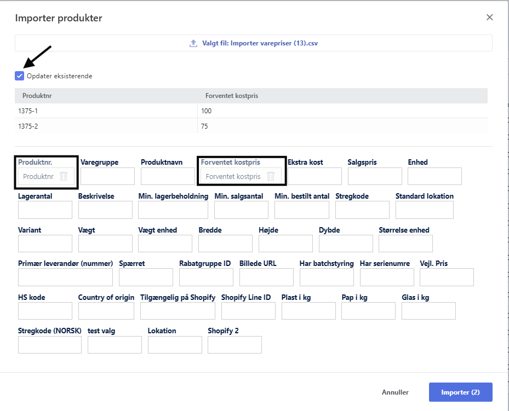
Task: Click the selected file link Importer varepriser (13).csv
Action: pyautogui.click(x=260, y=43)
